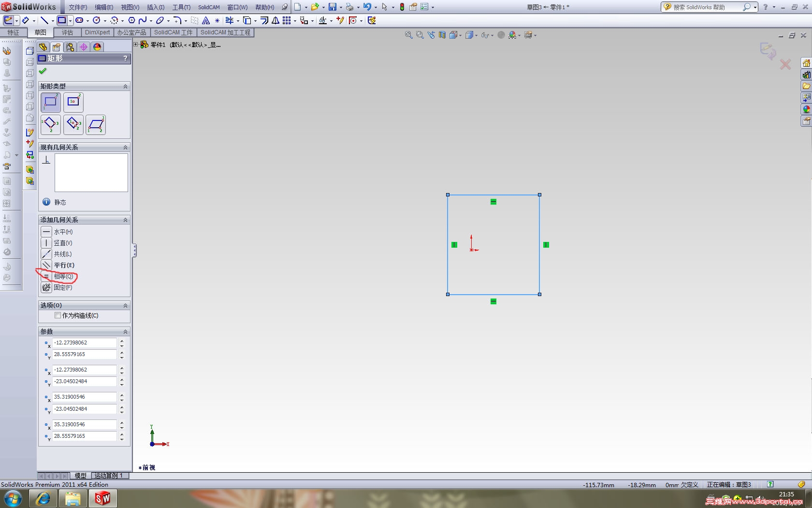812x508 pixels.
Task: Select the Polygon sketch tool
Action: 131,20
